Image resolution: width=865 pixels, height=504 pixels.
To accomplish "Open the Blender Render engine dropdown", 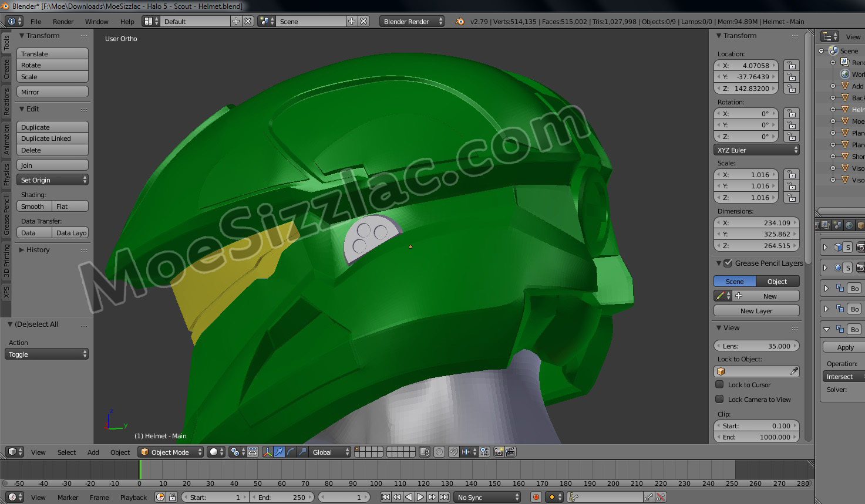I will click(412, 21).
